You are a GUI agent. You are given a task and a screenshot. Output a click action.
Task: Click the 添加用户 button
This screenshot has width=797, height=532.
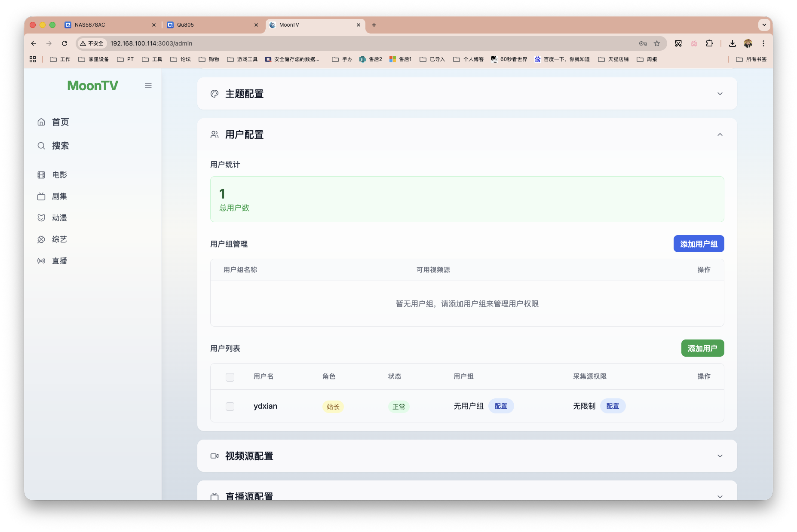click(702, 348)
